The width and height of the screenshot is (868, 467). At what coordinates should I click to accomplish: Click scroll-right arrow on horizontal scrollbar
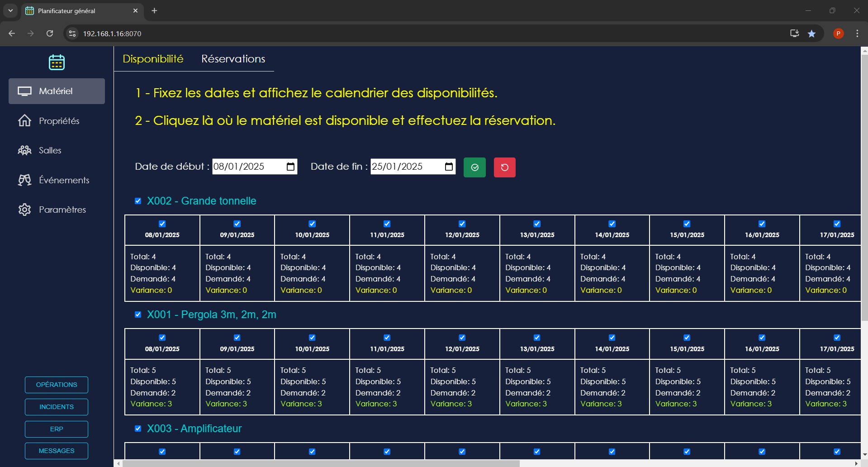click(856, 463)
